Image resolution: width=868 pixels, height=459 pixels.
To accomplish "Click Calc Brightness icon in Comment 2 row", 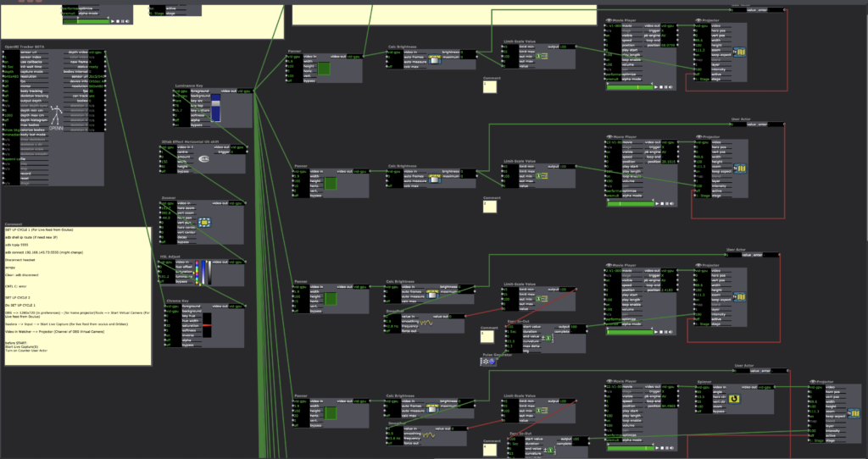I will tap(435, 179).
